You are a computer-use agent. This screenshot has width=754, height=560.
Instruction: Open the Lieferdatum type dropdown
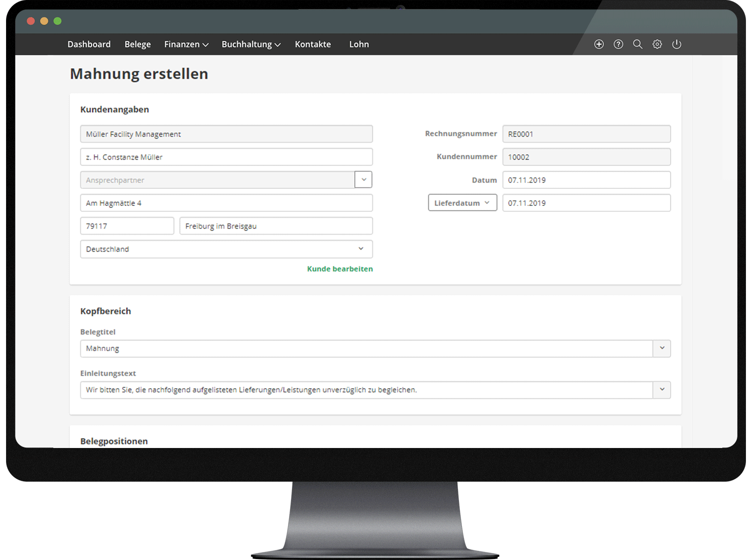pos(462,203)
